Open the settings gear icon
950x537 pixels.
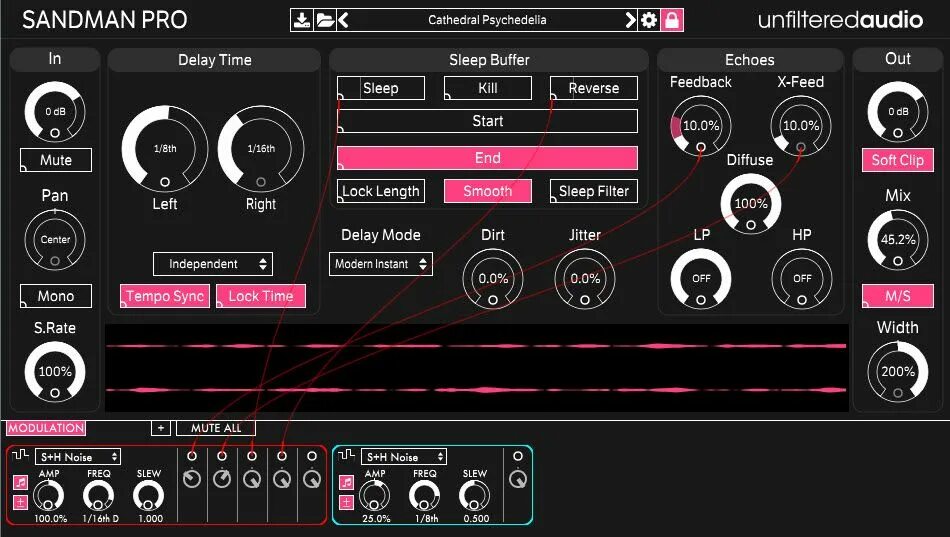(x=649, y=20)
